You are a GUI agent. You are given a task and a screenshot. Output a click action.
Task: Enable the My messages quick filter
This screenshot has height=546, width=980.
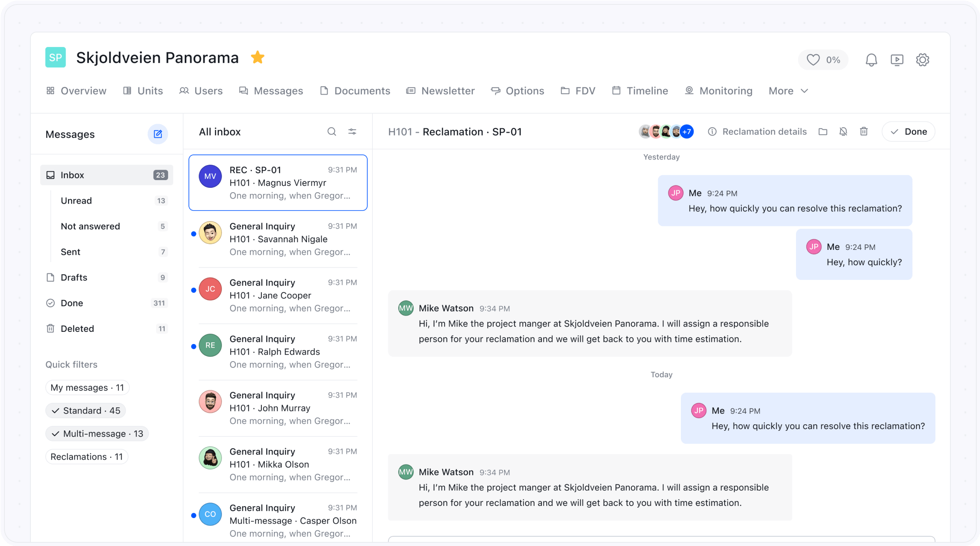pyautogui.click(x=87, y=387)
